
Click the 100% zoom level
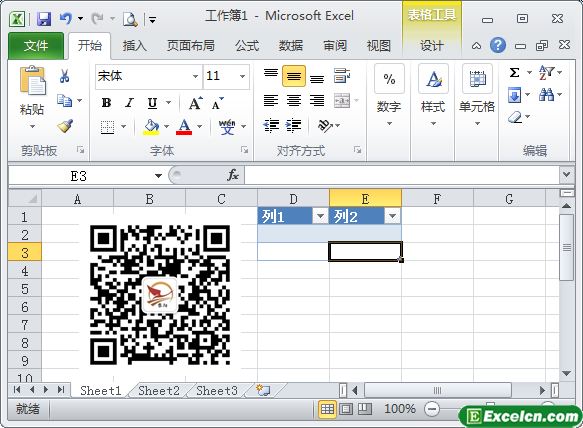tap(400, 409)
